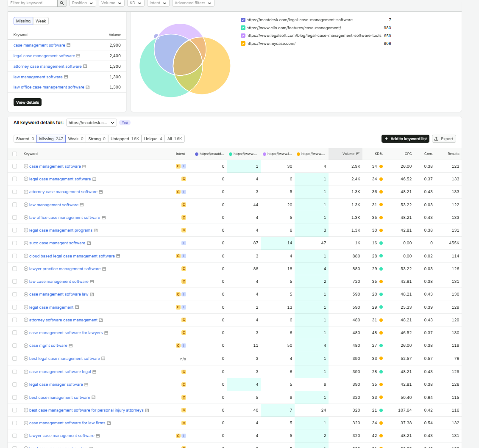Open SERP icon for 'case management software for law firms'
Screen dimensions: 479x448
(109, 423)
